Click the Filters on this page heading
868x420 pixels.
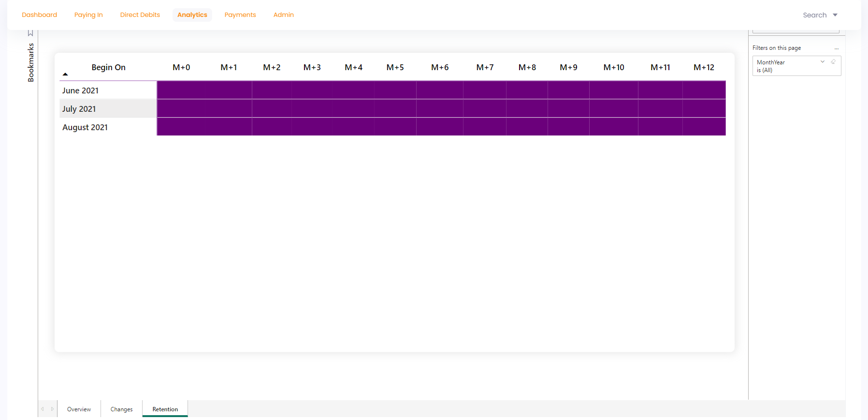coord(777,48)
